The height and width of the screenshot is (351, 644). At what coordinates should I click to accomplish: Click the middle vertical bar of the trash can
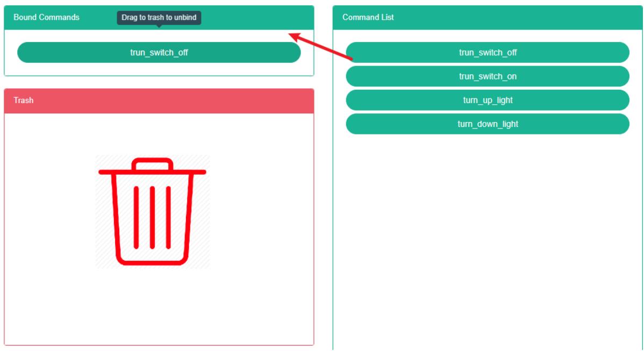coord(152,217)
